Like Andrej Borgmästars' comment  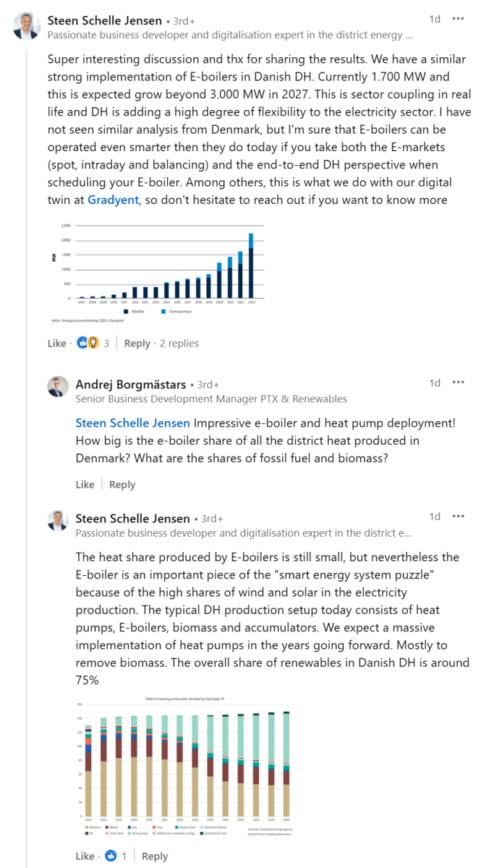(x=85, y=485)
